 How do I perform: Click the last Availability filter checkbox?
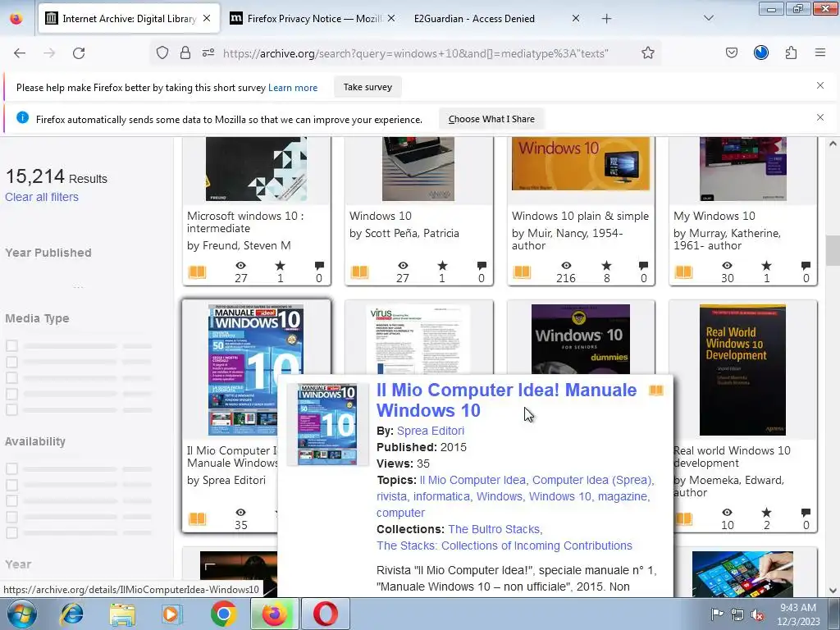coord(11,532)
